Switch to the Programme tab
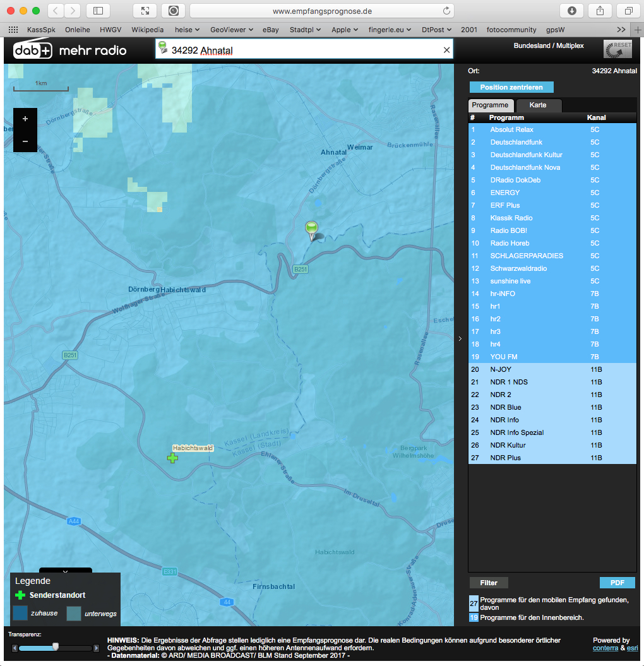Screen dimensions: 644x666 point(490,105)
